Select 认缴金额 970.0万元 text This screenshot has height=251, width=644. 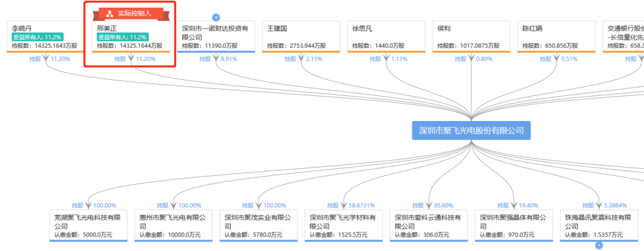coord(507,235)
